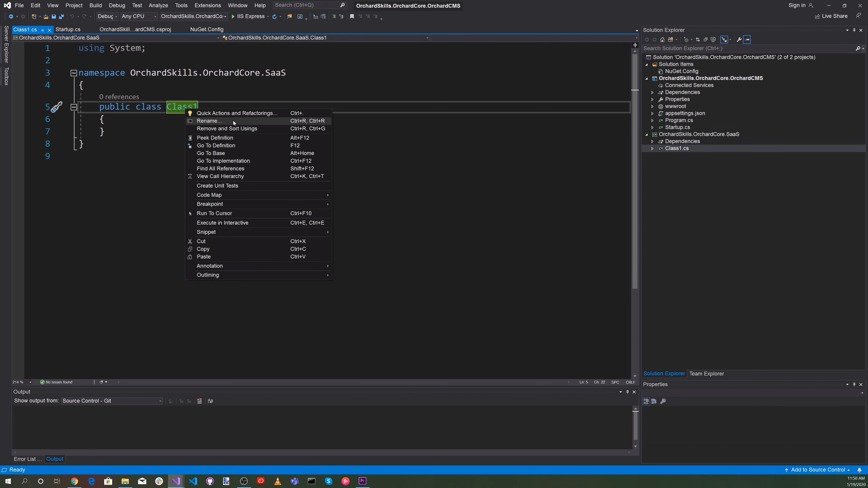Click the screwdriver quick actions icon on line 5

pyautogui.click(x=57, y=107)
